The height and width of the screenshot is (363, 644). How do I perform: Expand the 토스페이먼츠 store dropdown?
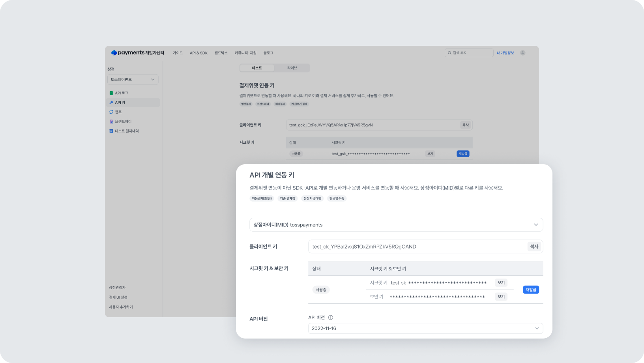click(133, 79)
